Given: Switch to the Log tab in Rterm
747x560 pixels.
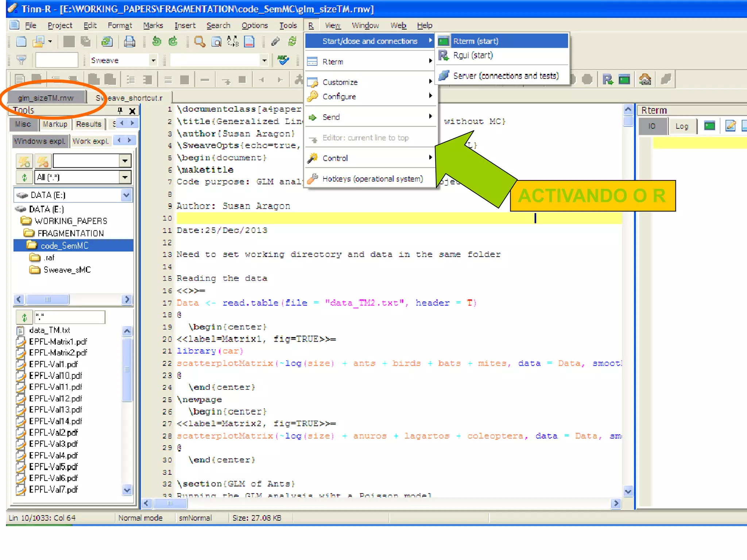Looking at the screenshot, I should (x=681, y=126).
